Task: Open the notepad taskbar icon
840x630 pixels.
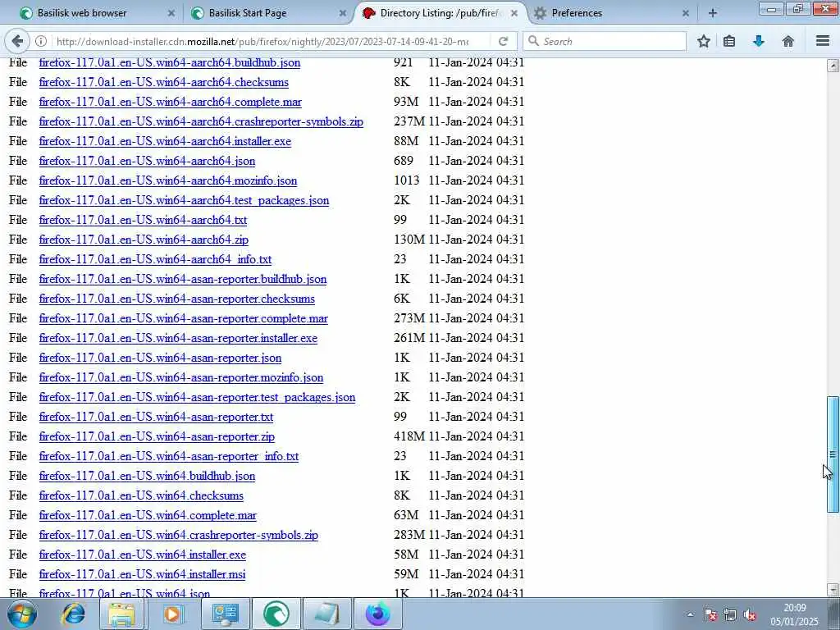Action: 327,614
